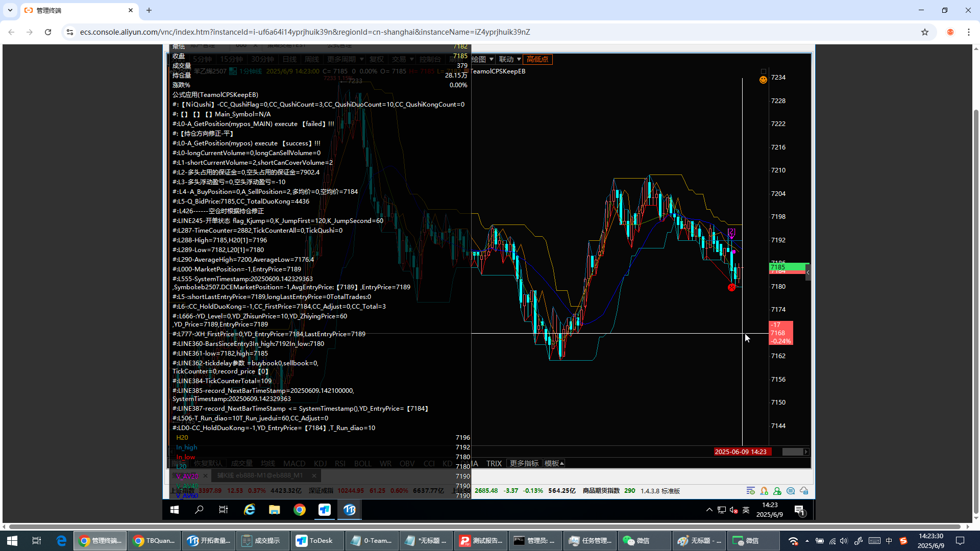Select 均线 moving average tab

(x=268, y=463)
